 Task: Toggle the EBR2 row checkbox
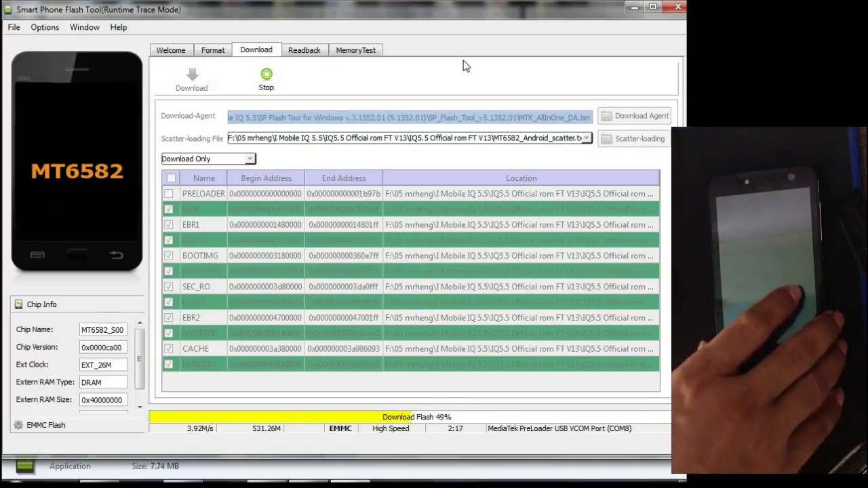169,317
